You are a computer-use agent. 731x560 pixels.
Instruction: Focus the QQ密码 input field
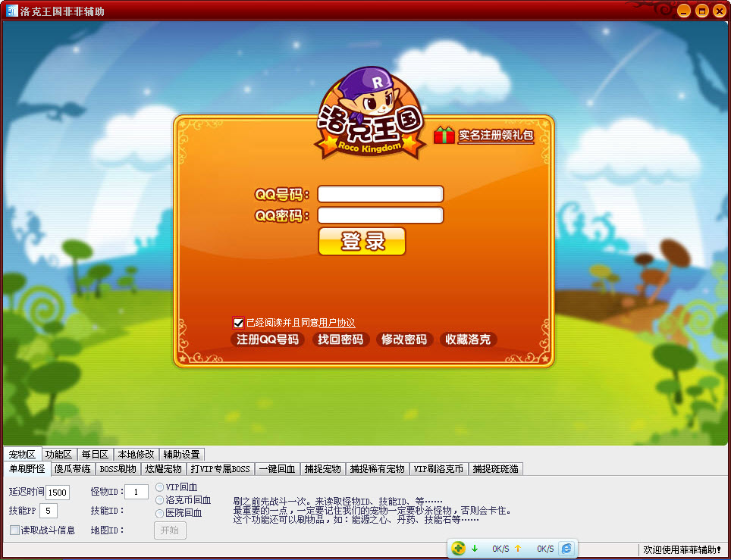pos(381,215)
